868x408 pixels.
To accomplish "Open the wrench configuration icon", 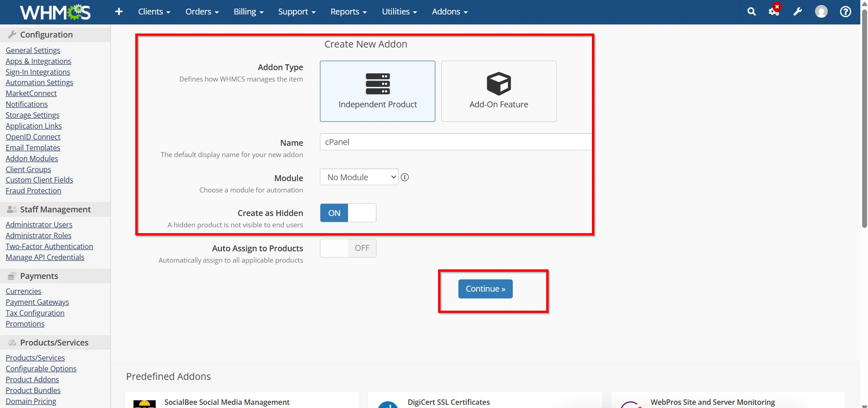I will pos(798,12).
